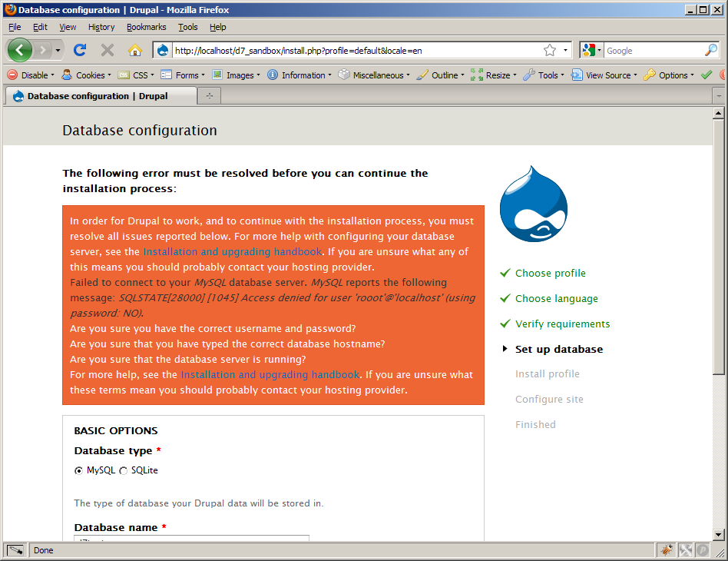Open the Firebug beetle icon in status bar

[x=667, y=550]
